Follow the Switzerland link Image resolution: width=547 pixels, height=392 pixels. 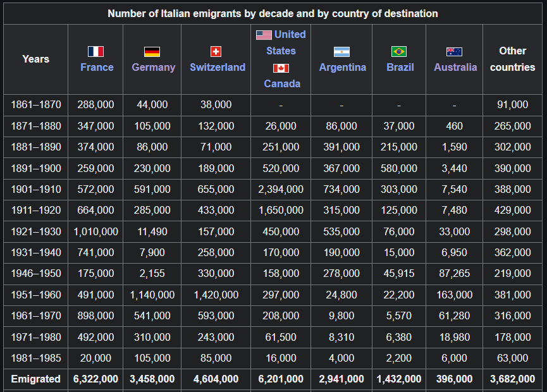point(217,67)
